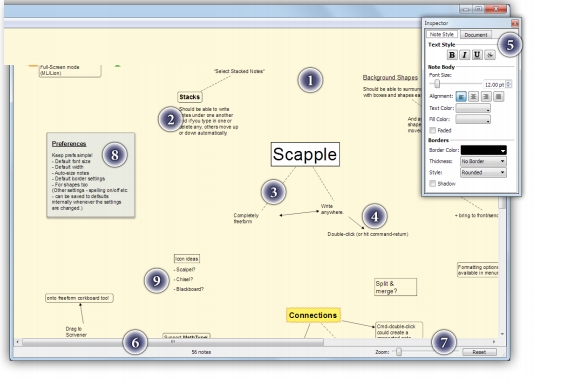Select the 'Split & merge?' note
The image size is (568, 383).
click(x=395, y=287)
